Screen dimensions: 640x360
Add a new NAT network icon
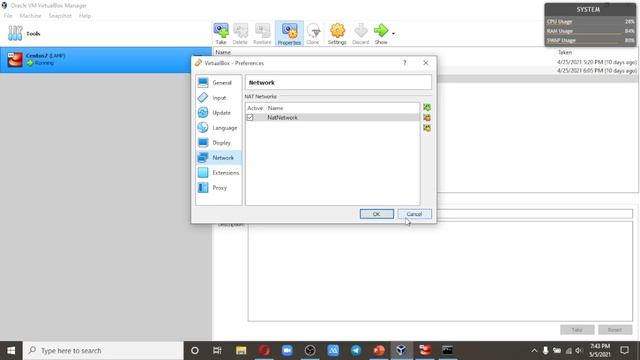(427, 107)
